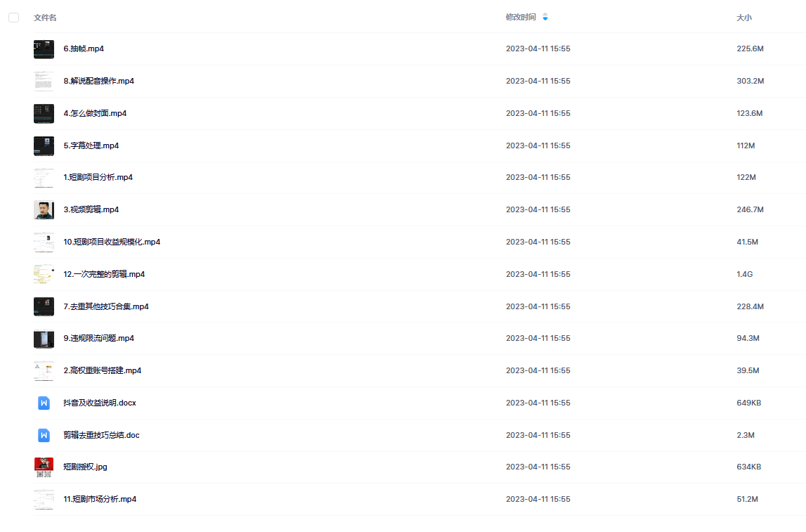Image resolution: width=806 pixels, height=532 pixels.
Task: Open 10.短剧项目收益规模化.mp4 file name
Action: coord(112,242)
